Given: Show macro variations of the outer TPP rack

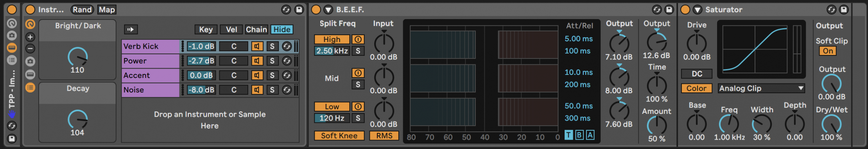Looking at the screenshot, I should 12,35.
